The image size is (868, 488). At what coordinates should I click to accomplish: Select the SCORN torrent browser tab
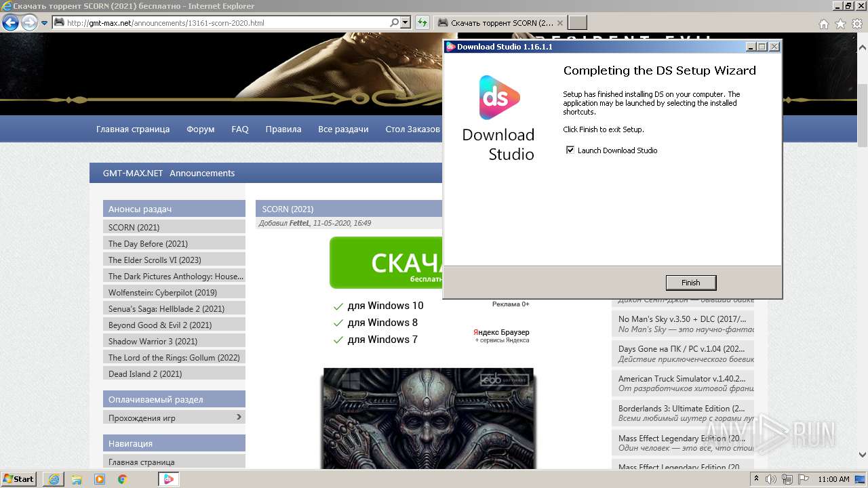coord(500,22)
